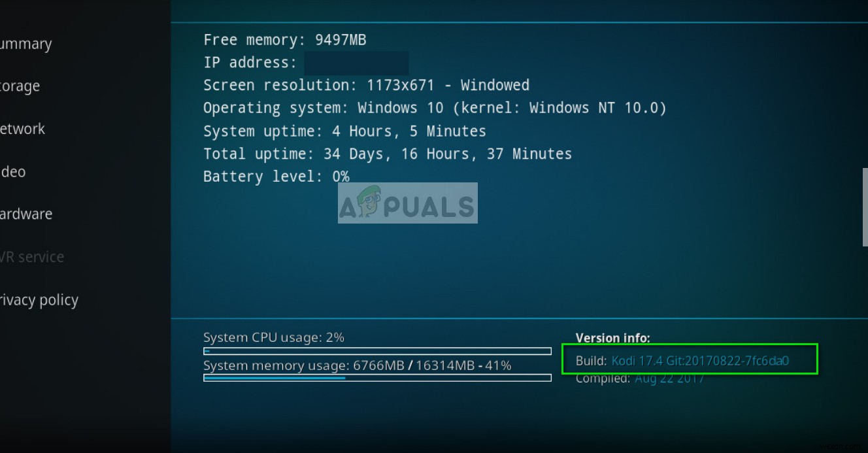The height and width of the screenshot is (453, 868).
Task: Click the Screen resolution entry
Action: pyautogui.click(x=365, y=85)
